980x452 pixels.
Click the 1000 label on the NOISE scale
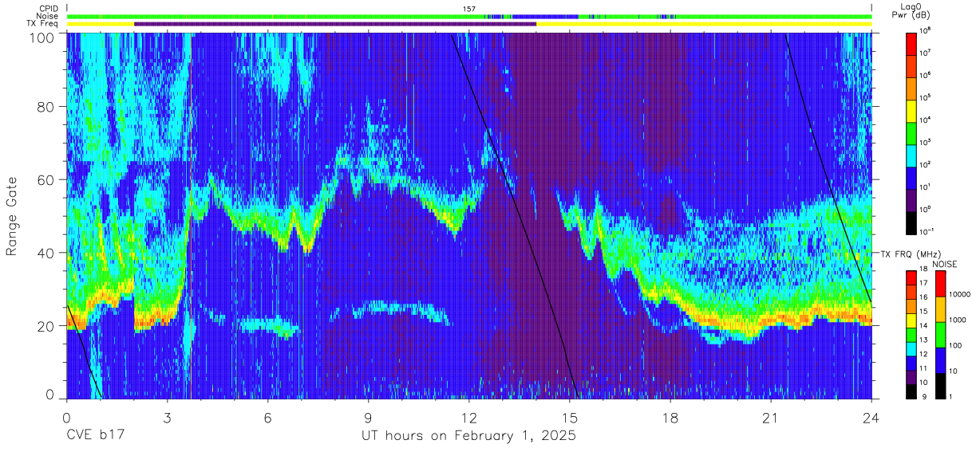[958, 320]
